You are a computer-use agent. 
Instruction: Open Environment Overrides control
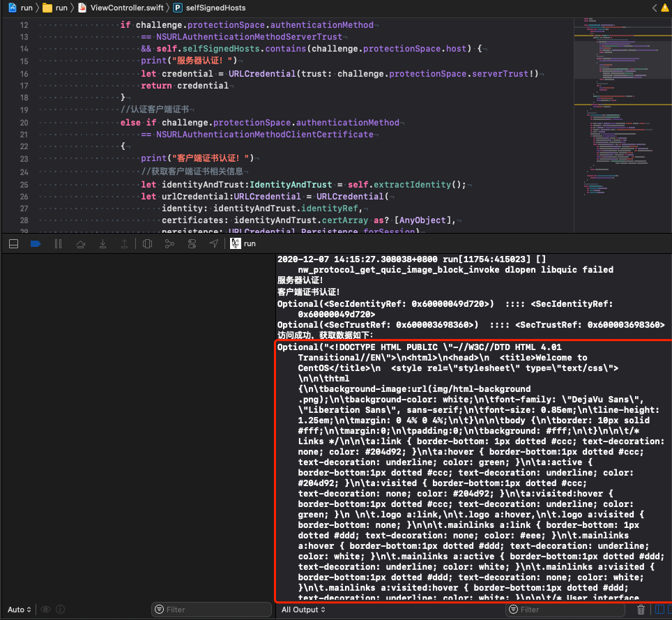click(x=192, y=243)
